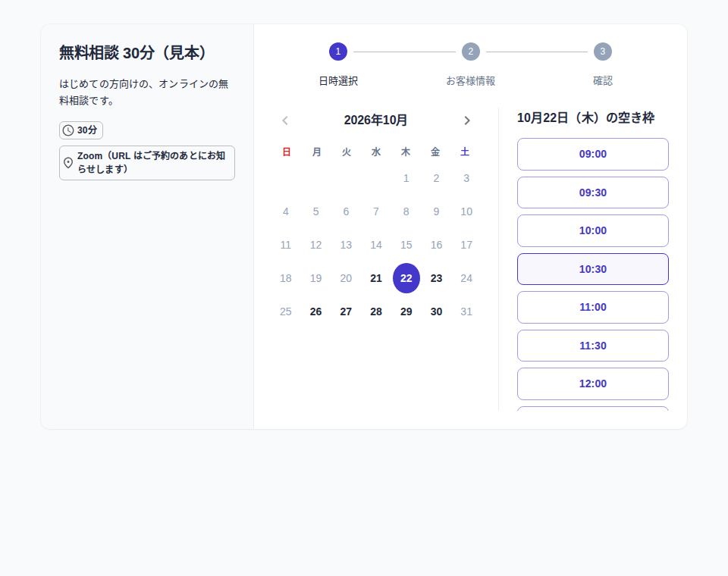
Task: Select October 21 on the calendar
Action: point(376,278)
